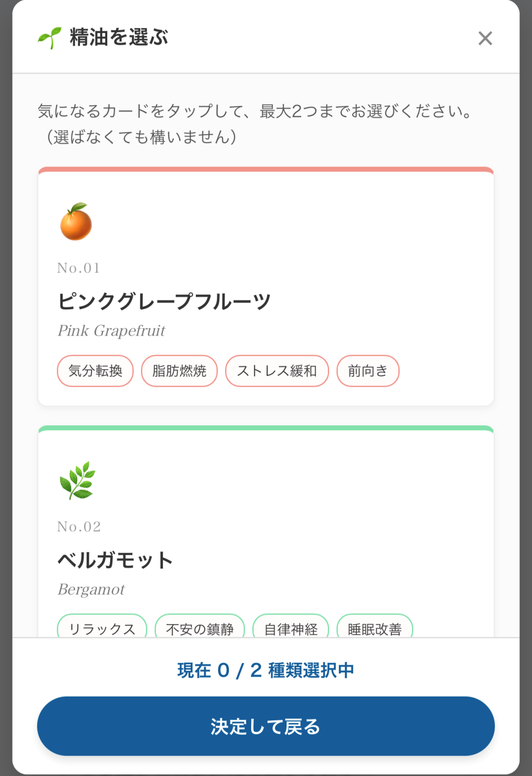
Task: Tap the 気分転換 tag
Action: coord(95,371)
